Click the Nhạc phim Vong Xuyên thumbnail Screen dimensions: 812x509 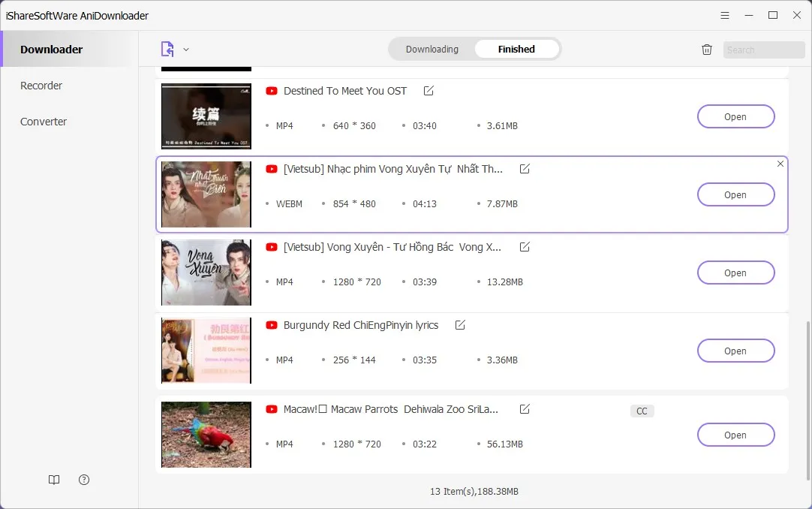(206, 194)
